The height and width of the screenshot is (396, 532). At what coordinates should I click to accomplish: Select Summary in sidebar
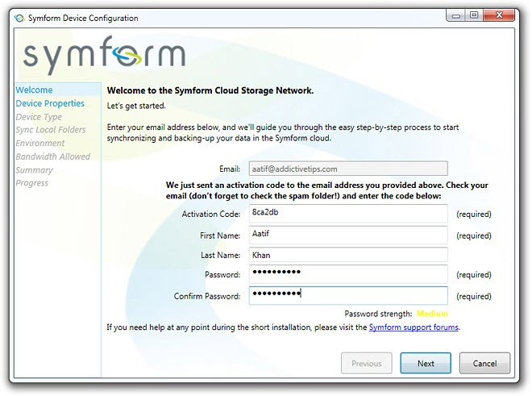tap(35, 170)
